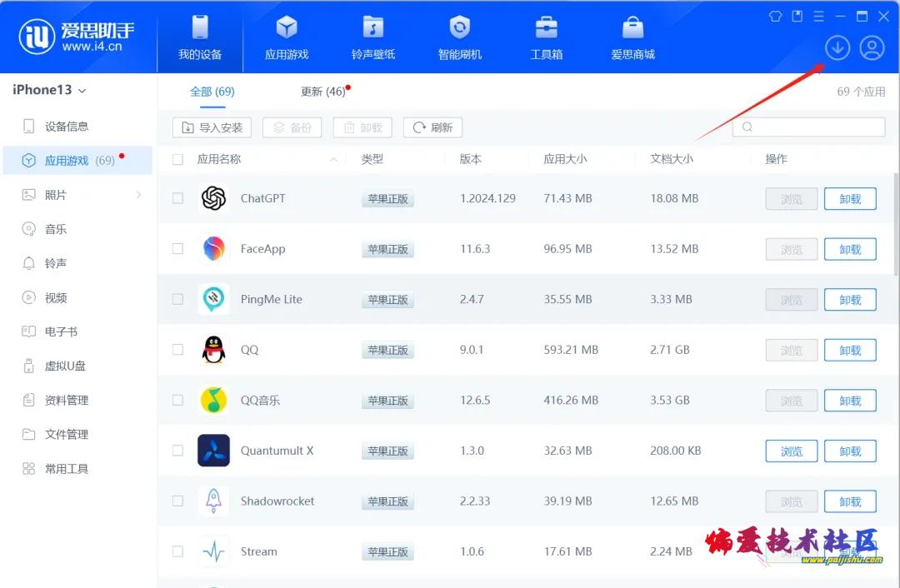Click 卸载 for FaceApp
900x588 pixels.
point(850,249)
